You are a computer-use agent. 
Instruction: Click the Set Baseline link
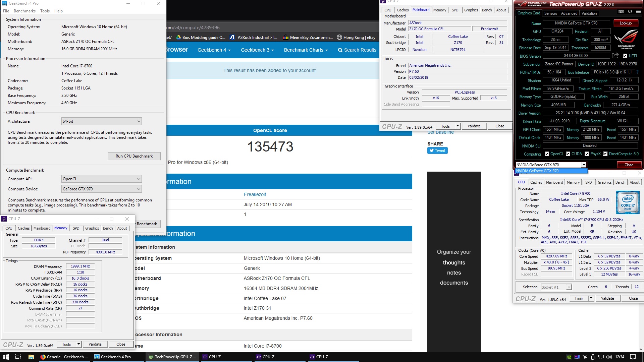[440, 132]
